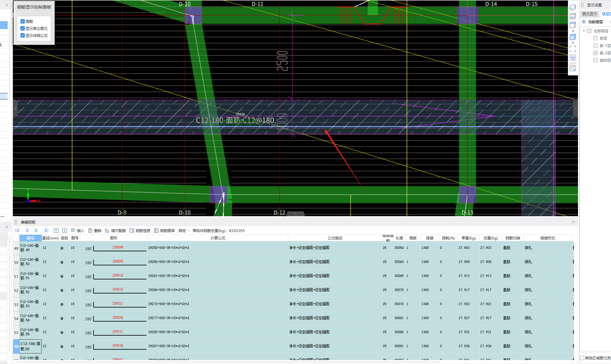Close the lower left sidebar panel

[x=7, y=227]
